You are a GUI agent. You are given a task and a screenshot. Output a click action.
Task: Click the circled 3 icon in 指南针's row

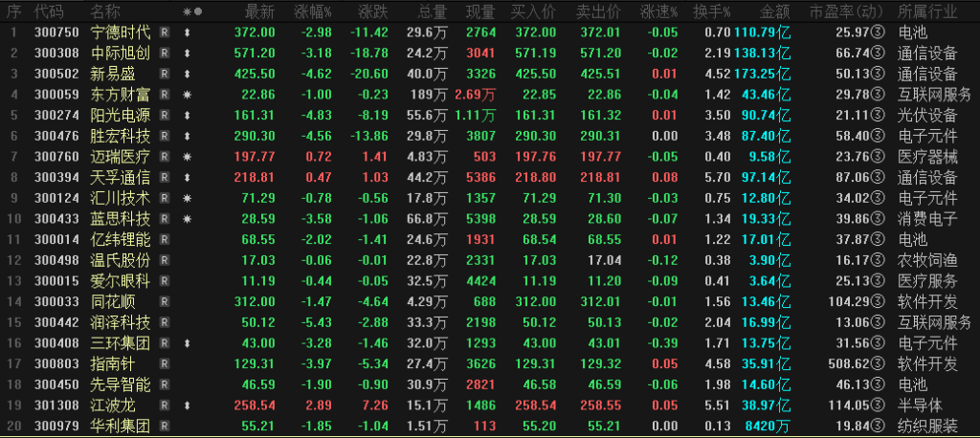tap(879, 363)
